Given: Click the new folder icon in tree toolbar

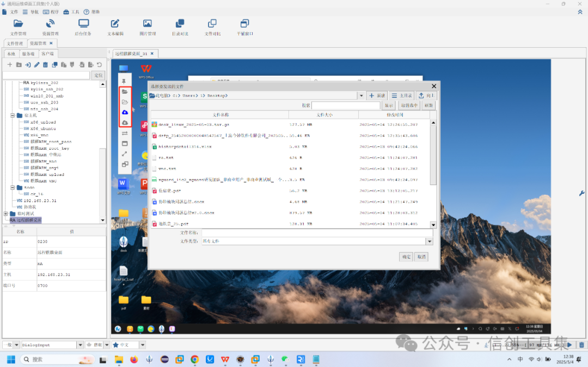Looking at the screenshot, I should tap(19, 65).
